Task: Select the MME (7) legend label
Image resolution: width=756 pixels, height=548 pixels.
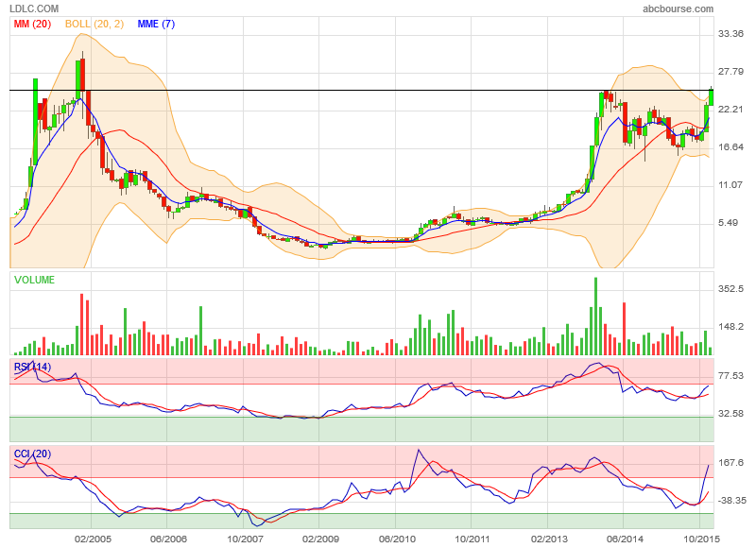Action: (x=156, y=24)
